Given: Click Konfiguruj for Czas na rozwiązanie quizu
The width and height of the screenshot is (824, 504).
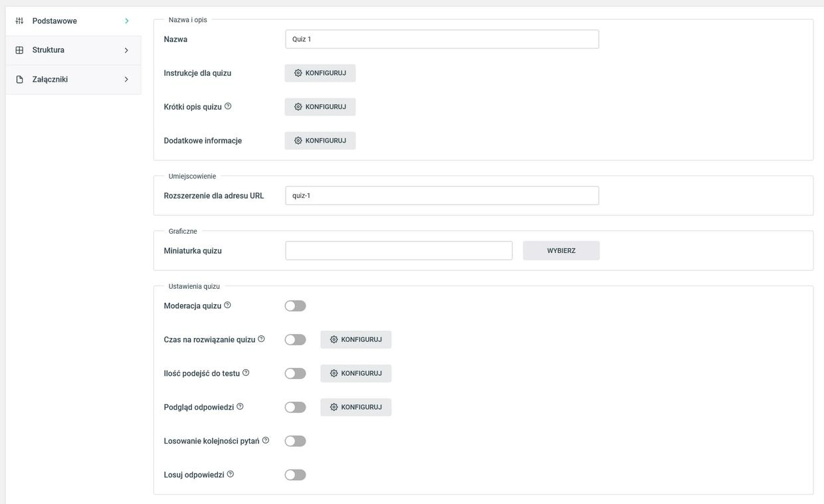Looking at the screenshot, I should pyautogui.click(x=356, y=340).
